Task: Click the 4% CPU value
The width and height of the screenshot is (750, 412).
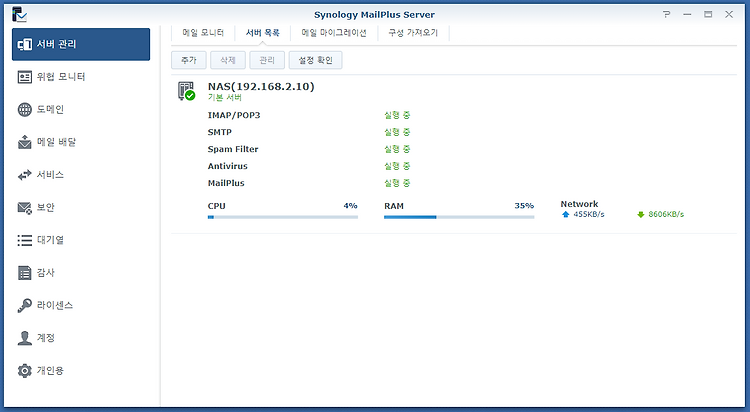Action: click(351, 206)
